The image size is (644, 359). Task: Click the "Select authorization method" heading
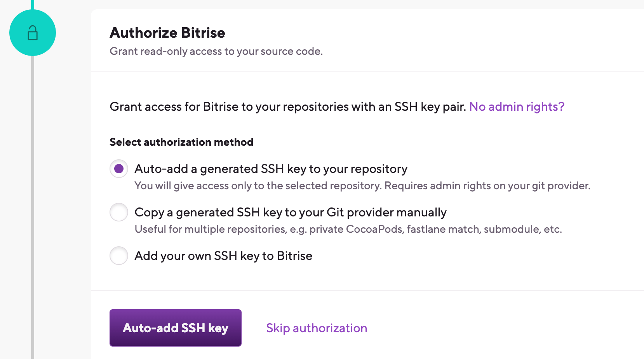coord(181,142)
